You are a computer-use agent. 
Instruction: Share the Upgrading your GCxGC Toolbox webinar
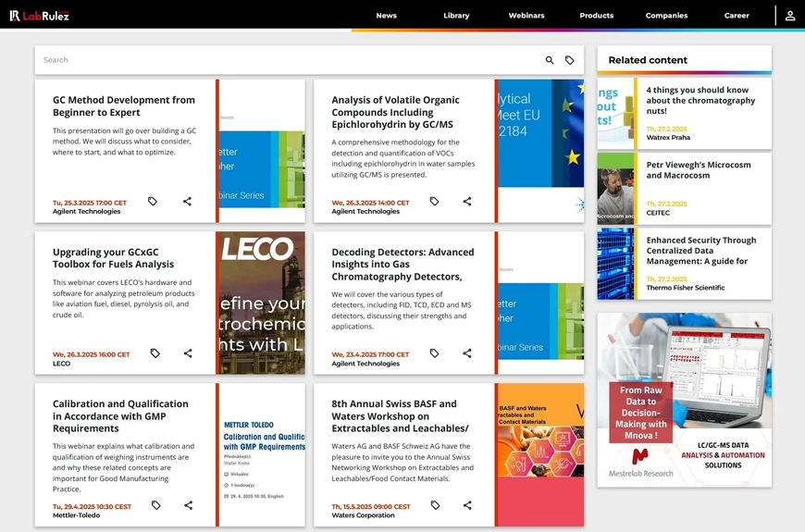pos(188,353)
